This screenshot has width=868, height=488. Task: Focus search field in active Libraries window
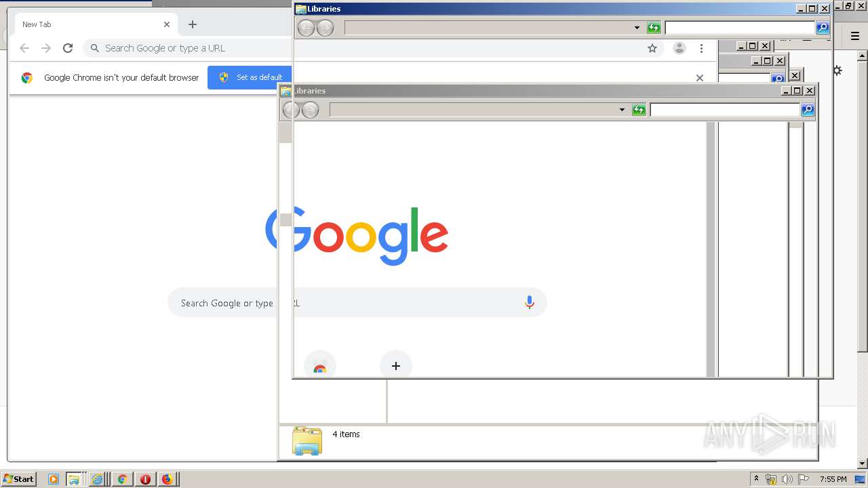pyautogui.click(x=740, y=28)
